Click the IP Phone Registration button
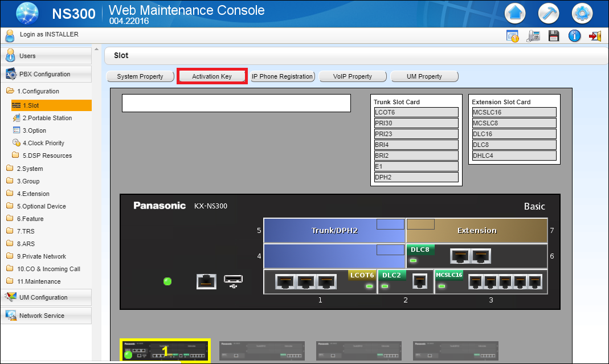 point(283,76)
